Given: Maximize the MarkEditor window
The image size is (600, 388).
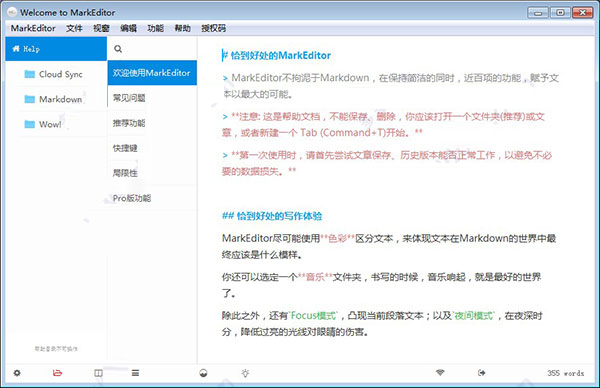Looking at the screenshot, I should coord(560,13).
